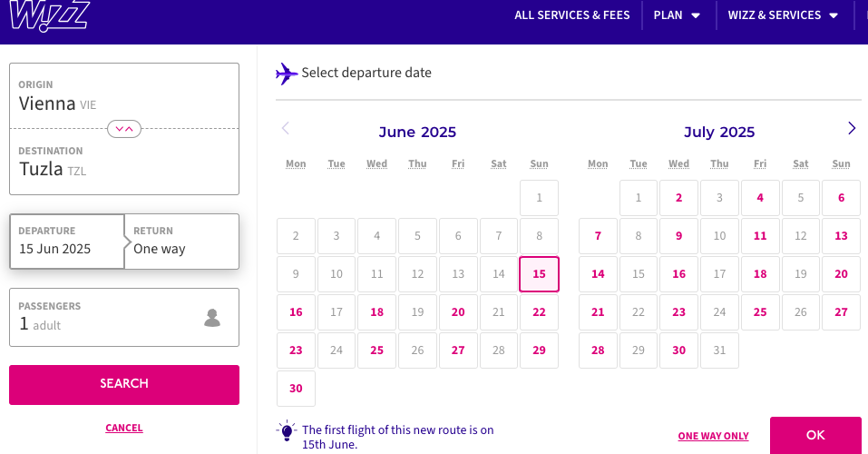Click the Wizz Air logo
Image resolution: width=868 pixels, height=454 pixels.
point(49,15)
